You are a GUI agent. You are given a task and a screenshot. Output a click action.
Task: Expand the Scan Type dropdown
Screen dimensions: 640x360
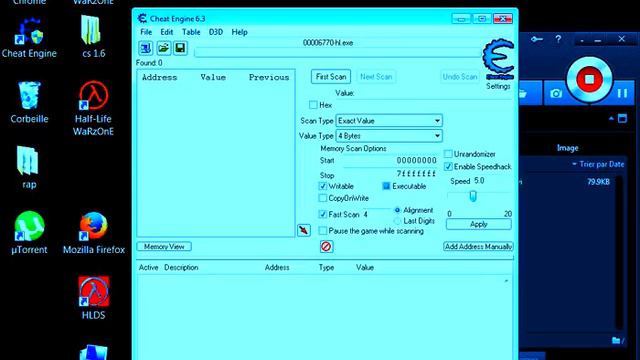click(389, 121)
